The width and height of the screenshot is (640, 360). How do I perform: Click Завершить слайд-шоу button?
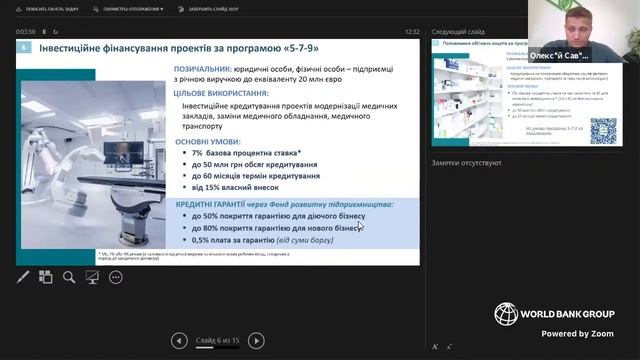(208, 9)
